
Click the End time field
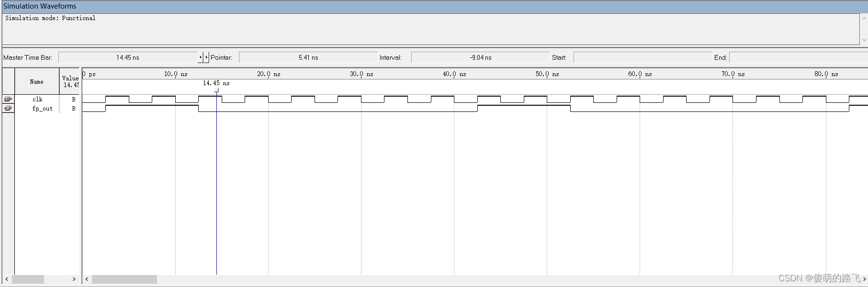tap(799, 57)
